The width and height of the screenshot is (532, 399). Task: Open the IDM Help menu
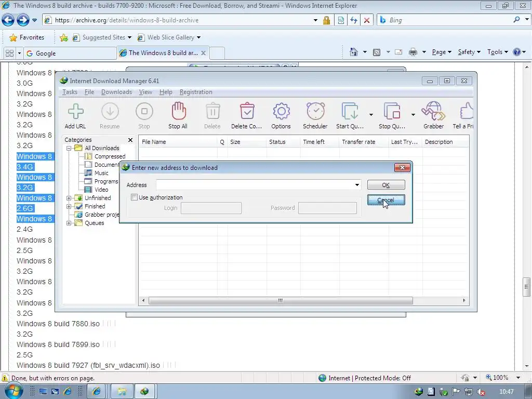tap(166, 92)
